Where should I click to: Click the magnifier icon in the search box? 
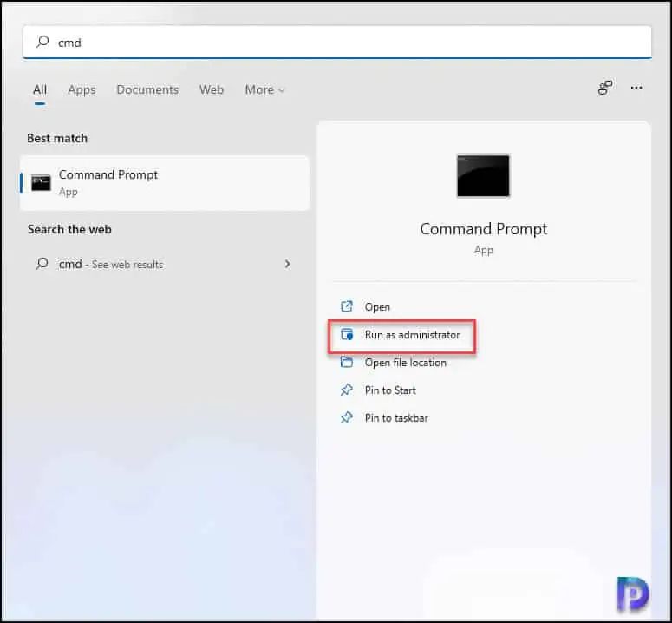(42, 42)
